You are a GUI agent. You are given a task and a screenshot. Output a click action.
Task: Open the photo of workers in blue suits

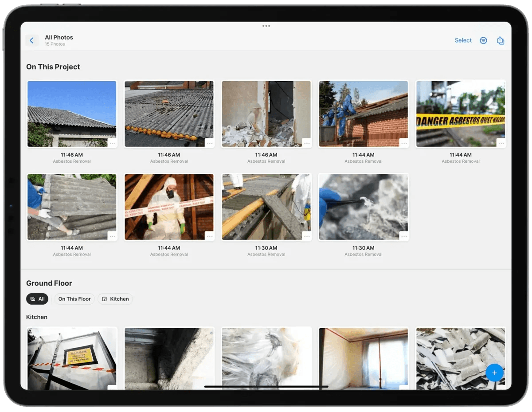(x=364, y=114)
